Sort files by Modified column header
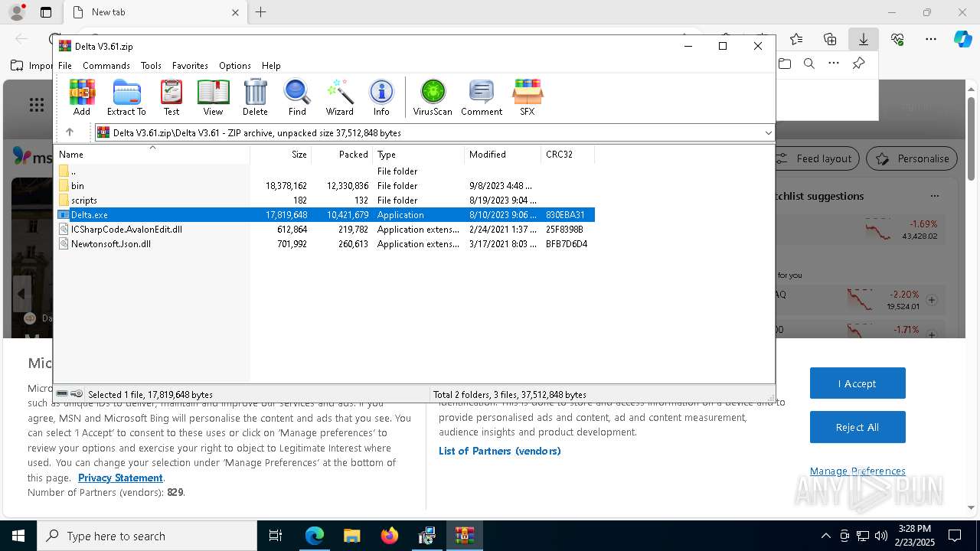The width and height of the screenshot is (980, 551). coord(502,154)
